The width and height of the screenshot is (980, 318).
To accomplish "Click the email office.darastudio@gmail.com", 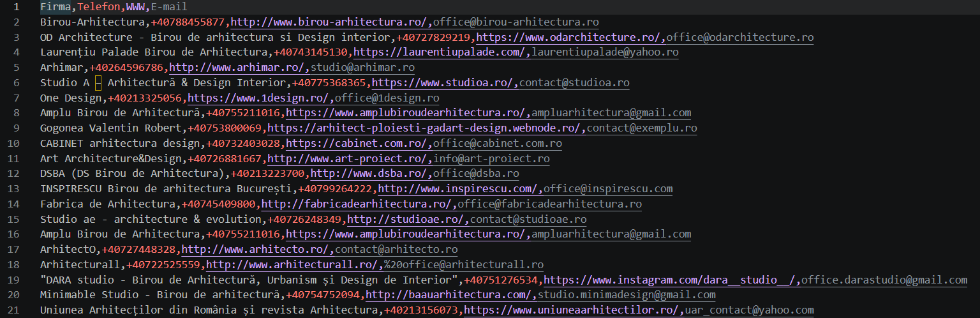I will point(884,280).
